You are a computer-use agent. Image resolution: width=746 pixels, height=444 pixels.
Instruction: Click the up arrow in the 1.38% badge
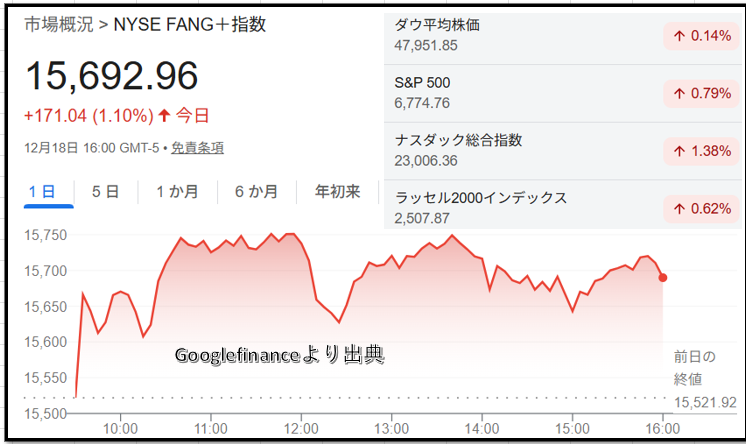point(679,150)
